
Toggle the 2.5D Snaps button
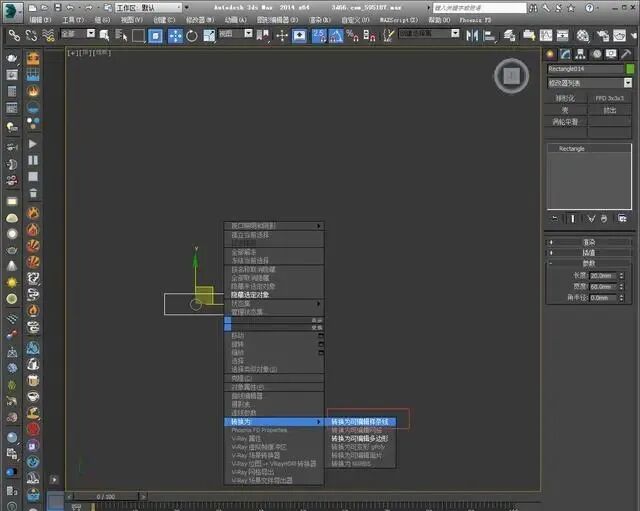(319, 36)
